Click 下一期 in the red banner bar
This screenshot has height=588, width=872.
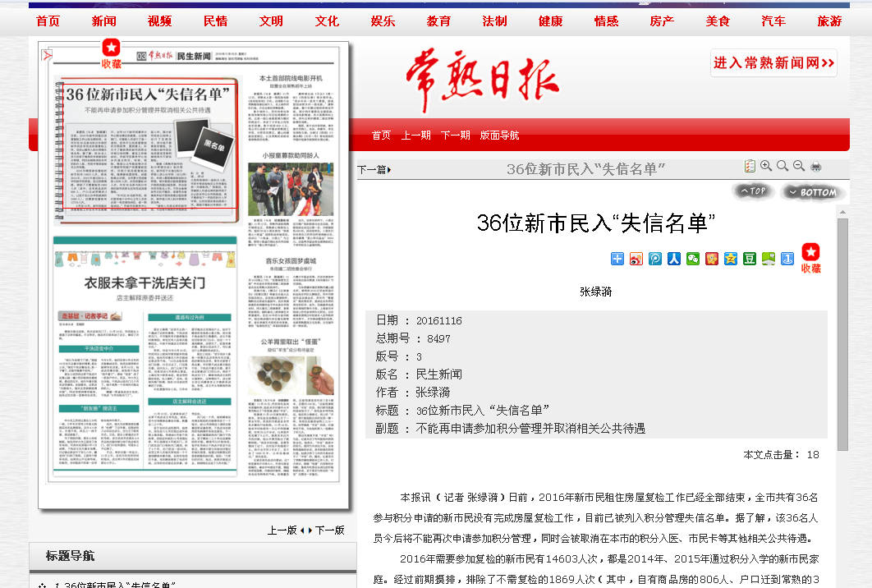456,136
